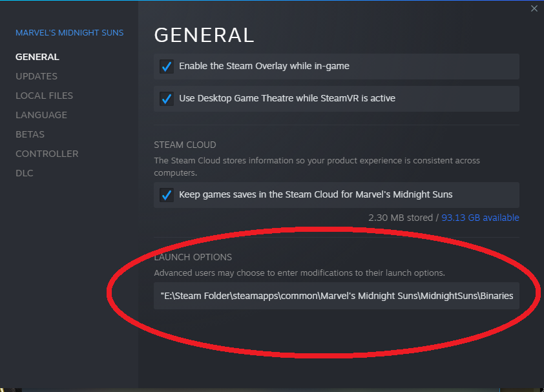Click the LAUNCH OPTIONS section label
Screen dimensions: 544x392
[x=193, y=257]
